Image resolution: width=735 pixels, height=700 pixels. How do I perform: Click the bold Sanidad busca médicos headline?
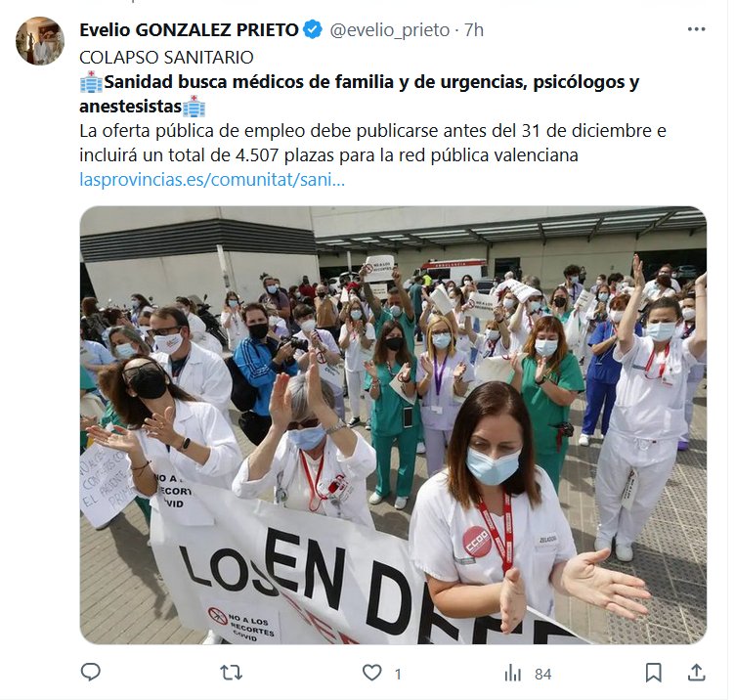tap(360, 94)
